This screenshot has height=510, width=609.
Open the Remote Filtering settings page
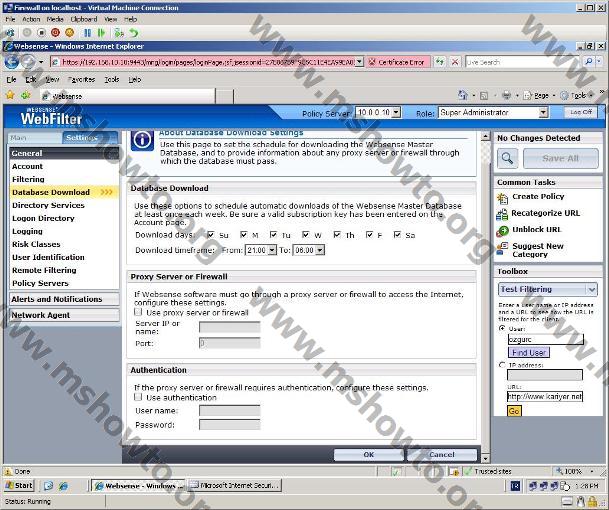[44, 270]
